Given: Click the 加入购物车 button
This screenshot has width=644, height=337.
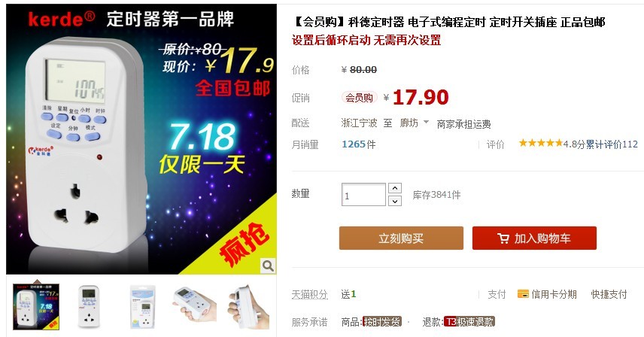Looking at the screenshot, I should click(x=534, y=238).
